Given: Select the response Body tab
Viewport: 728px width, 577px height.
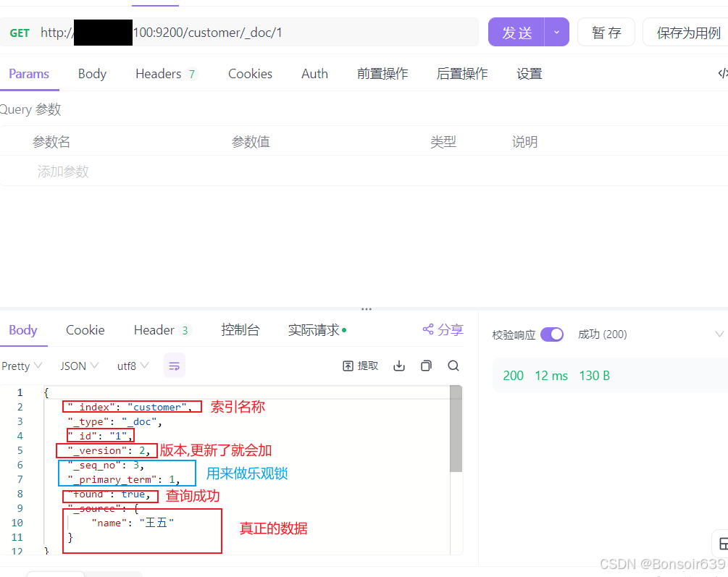Looking at the screenshot, I should pos(22,330).
